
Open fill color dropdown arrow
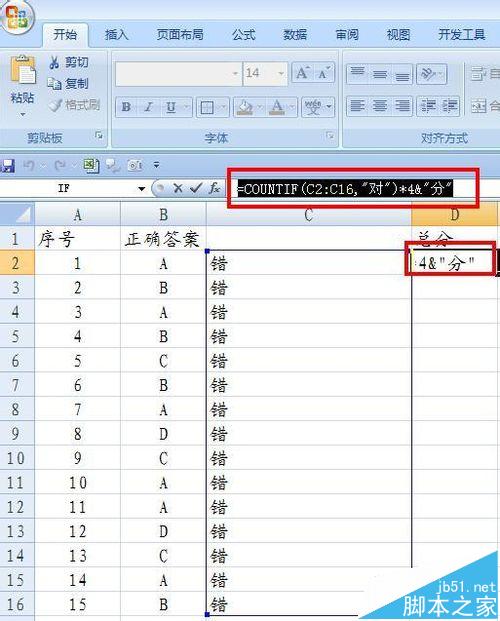(260, 107)
